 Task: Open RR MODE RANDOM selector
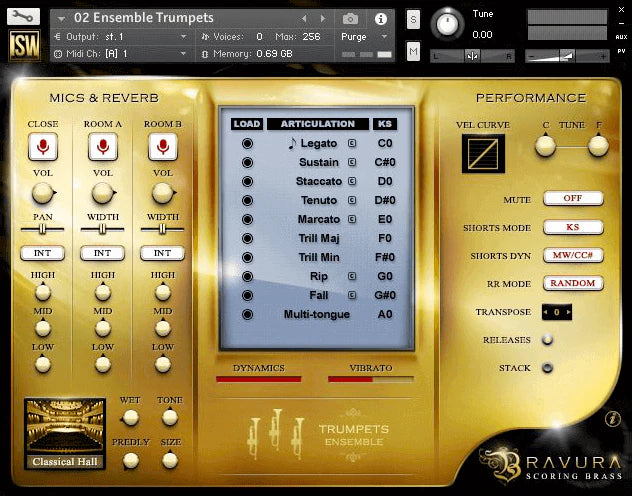pos(573,283)
